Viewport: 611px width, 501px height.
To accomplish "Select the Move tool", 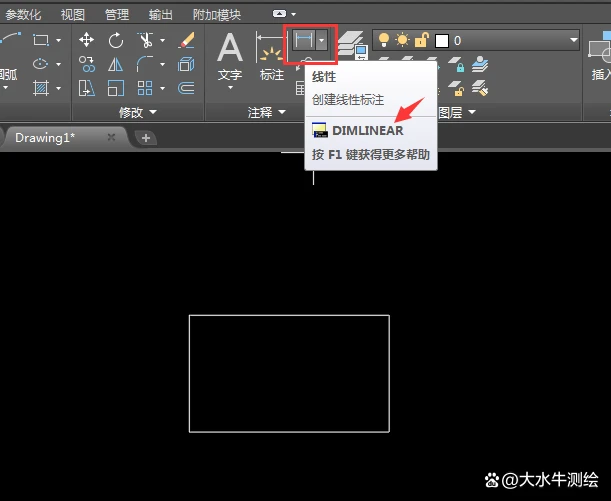I will (x=86, y=40).
